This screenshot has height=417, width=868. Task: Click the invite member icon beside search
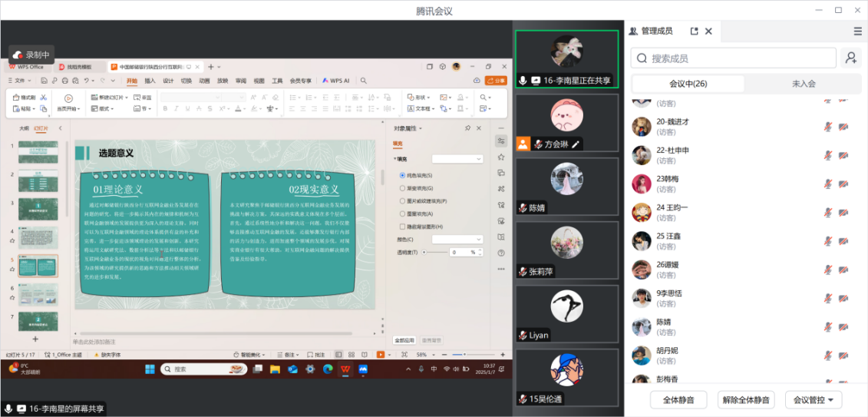click(850, 58)
